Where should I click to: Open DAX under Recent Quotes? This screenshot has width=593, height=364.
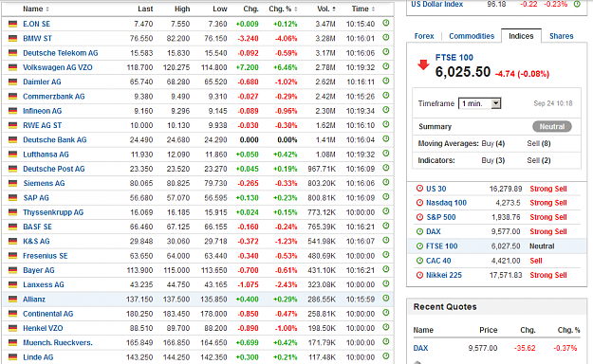[x=420, y=348]
